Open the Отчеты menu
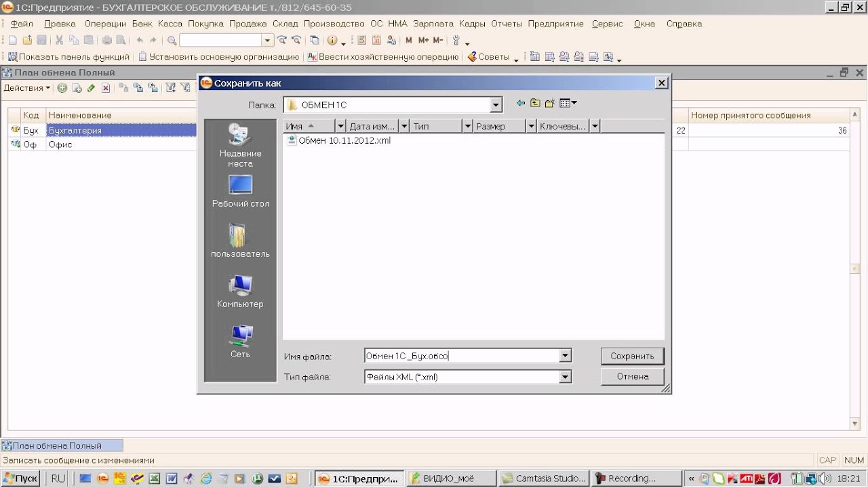 point(507,24)
